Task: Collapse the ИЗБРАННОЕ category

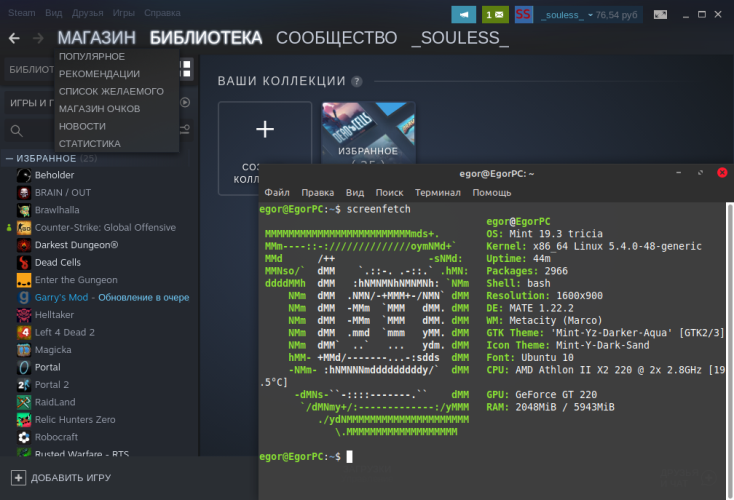Action: [9, 159]
